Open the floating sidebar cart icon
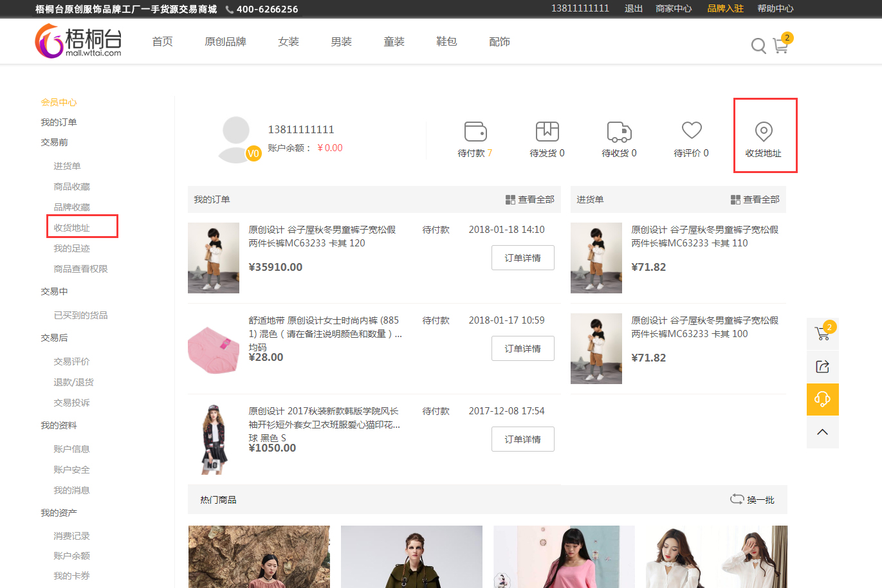This screenshot has height=588, width=882. click(x=822, y=334)
